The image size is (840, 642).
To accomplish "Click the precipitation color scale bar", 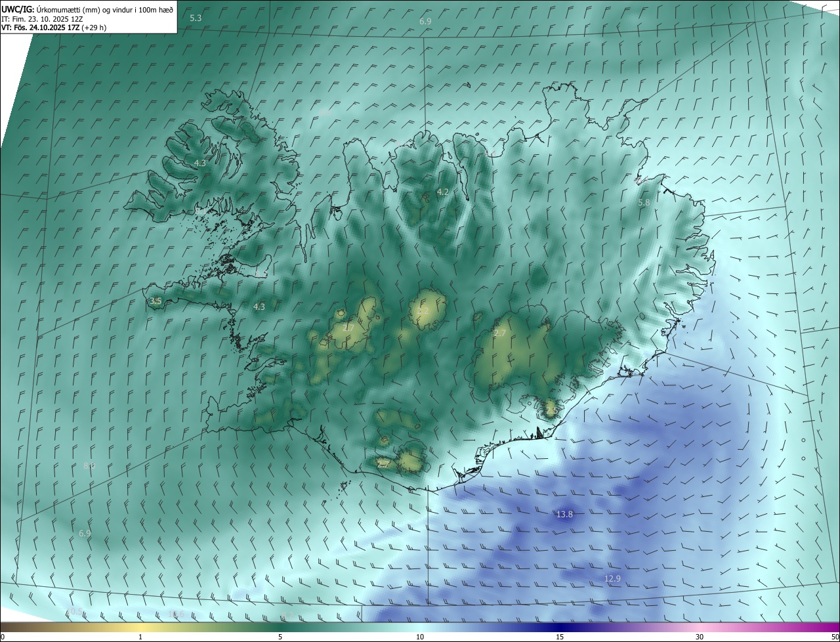I will coord(420,627).
